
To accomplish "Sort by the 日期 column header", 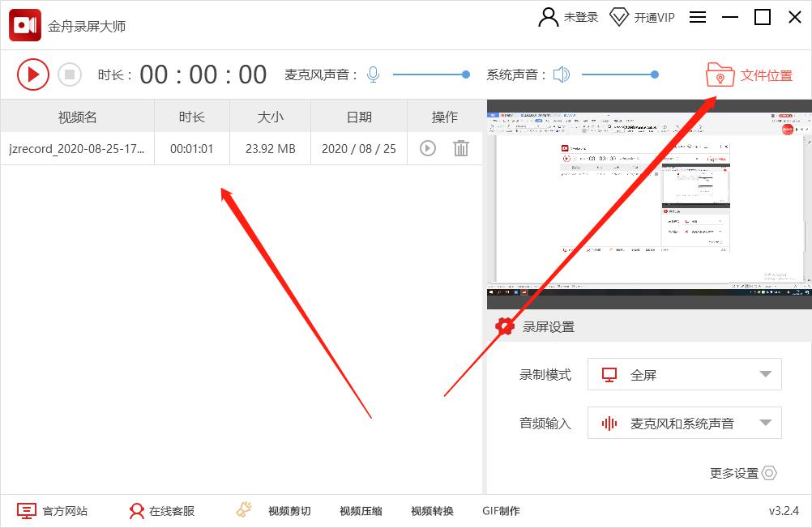I will (x=359, y=117).
